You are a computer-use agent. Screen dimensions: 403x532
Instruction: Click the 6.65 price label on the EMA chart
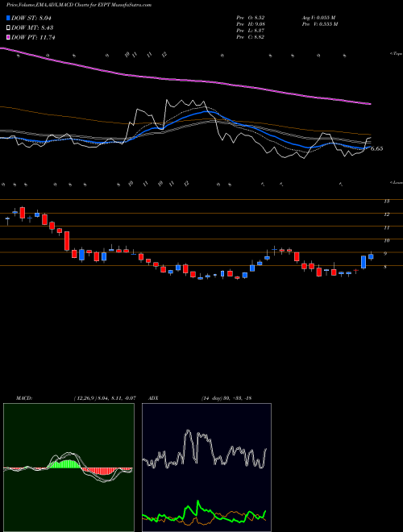coord(377,148)
